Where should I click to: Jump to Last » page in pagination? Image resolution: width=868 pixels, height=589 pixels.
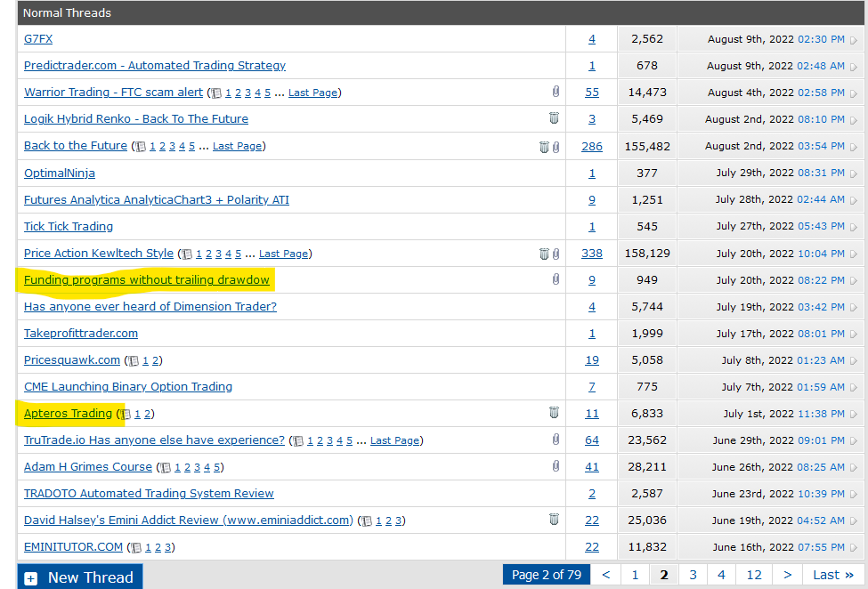click(833, 575)
